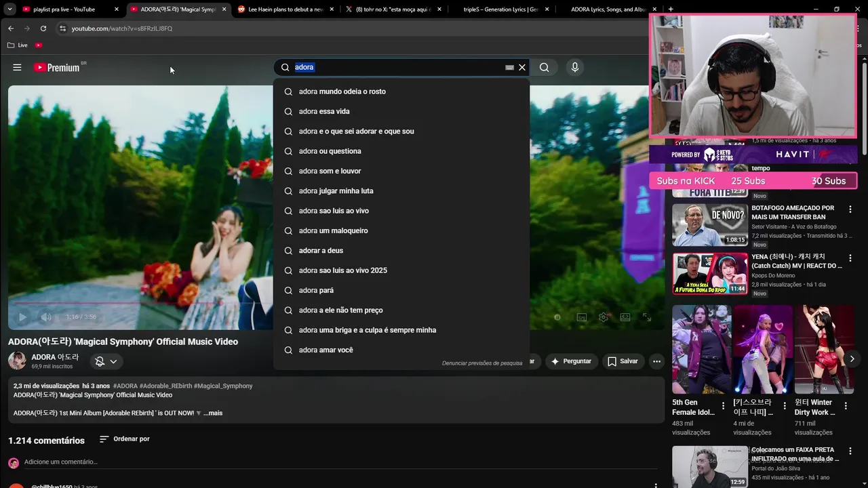Select suggestion 'adorar a deus'
868x488 pixels.
coord(401,250)
